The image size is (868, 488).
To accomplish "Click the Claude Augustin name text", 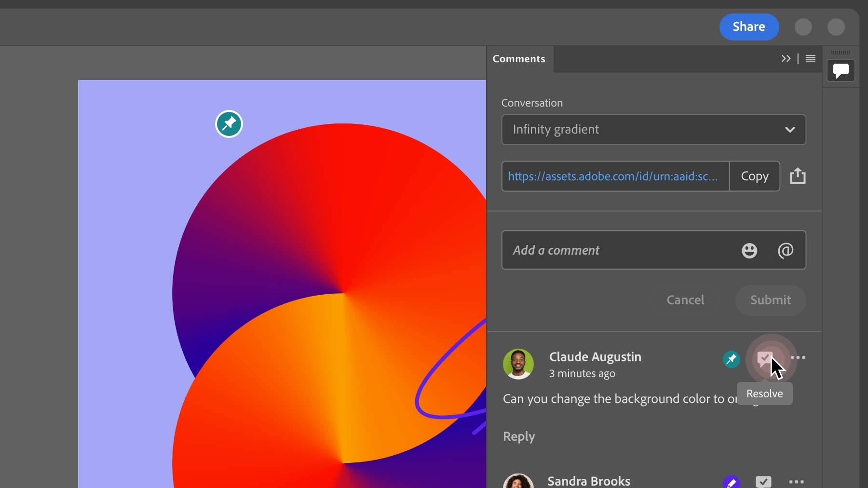I will [595, 357].
